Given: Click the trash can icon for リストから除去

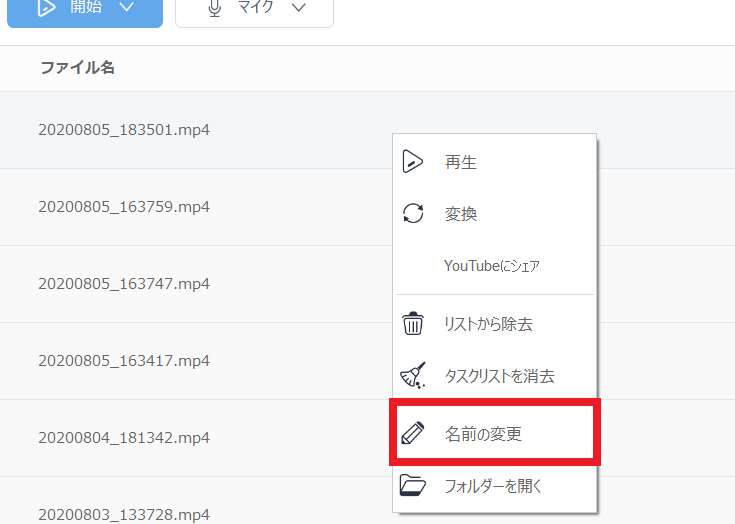Looking at the screenshot, I should (412, 324).
